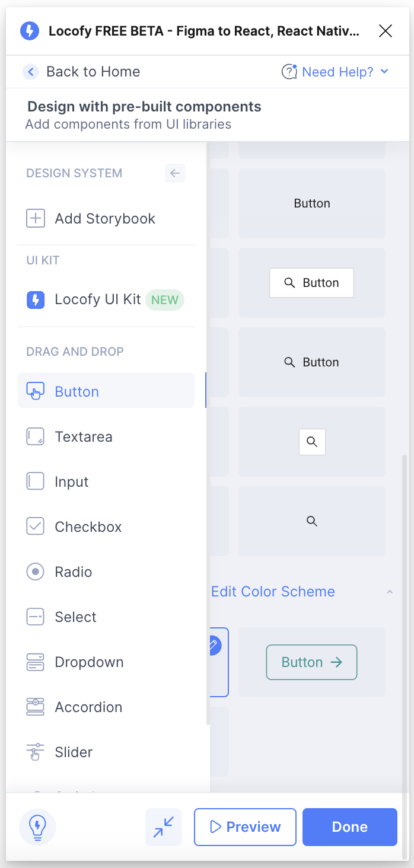Click the lightbulb tips icon at bottom left

coord(37,826)
